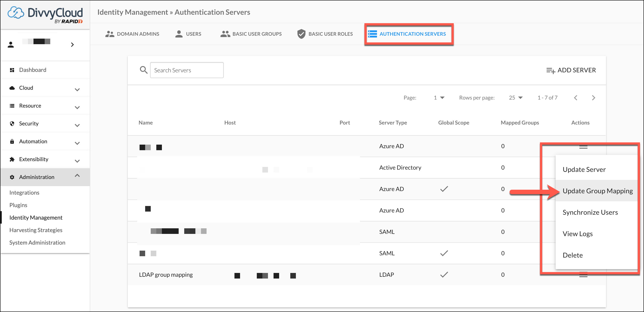This screenshot has width=644, height=312.
Task: Expand the Extensibility menu chevron
Action: tap(77, 161)
